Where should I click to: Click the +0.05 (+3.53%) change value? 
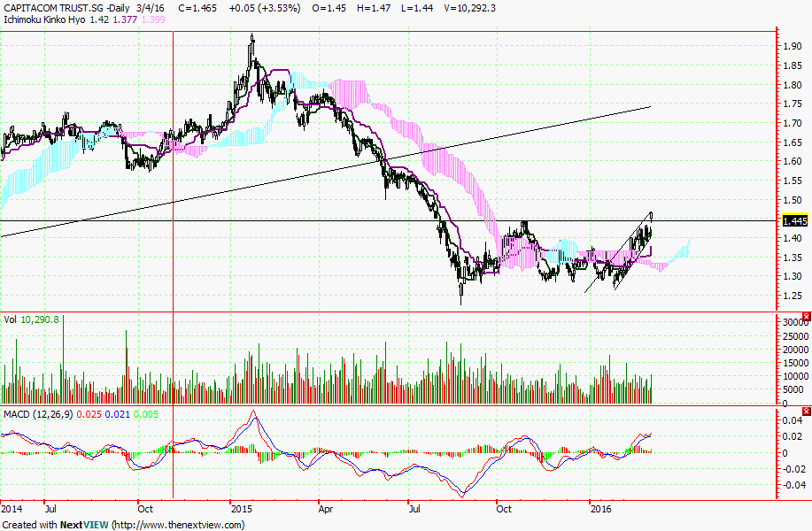pyautogui.click(x=265, y=8)
